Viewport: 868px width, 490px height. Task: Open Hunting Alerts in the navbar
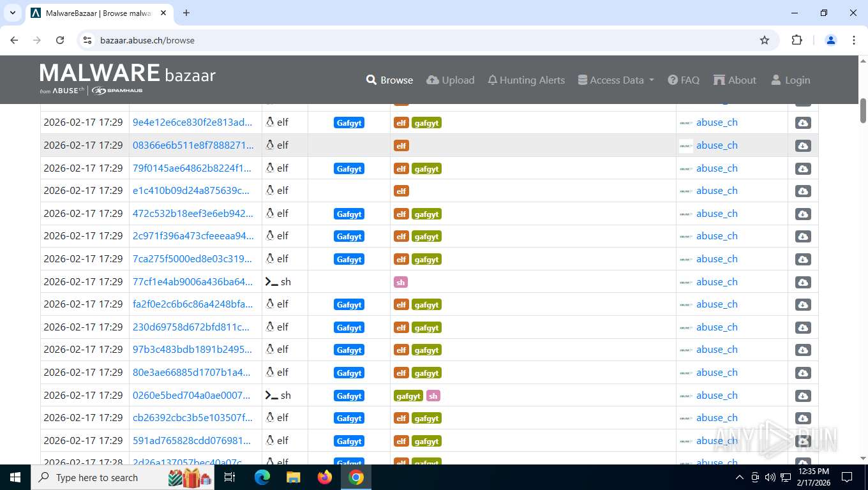click(x=527, y=80)
